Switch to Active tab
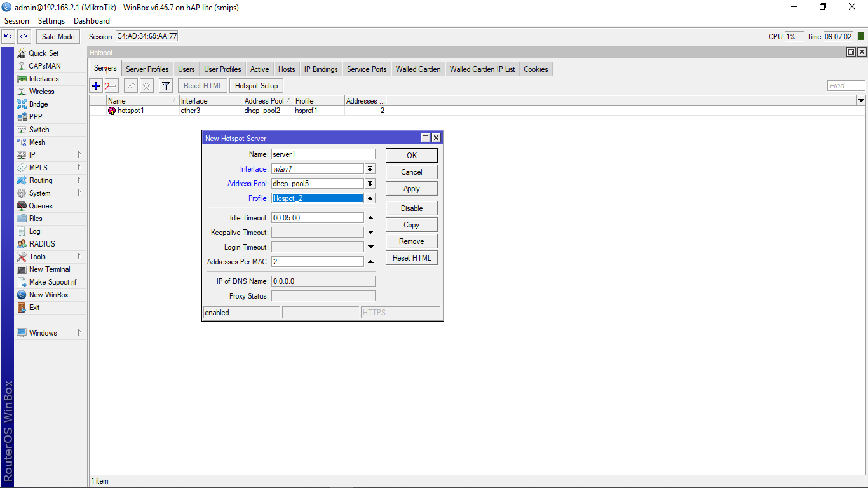Viewport: 868px width, 488px height. [260, 69]
